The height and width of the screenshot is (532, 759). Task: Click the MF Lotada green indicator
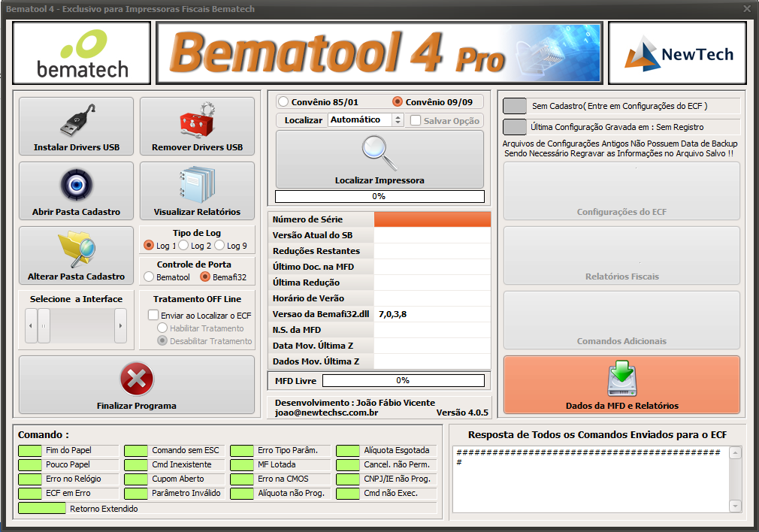tap(242, 464)
